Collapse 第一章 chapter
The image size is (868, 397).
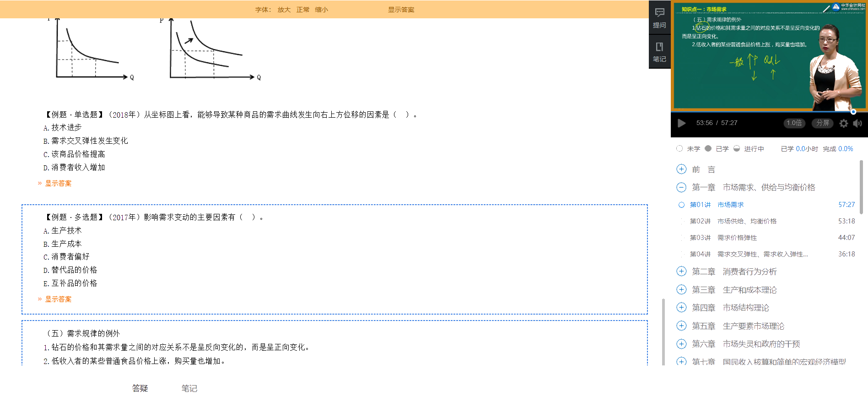coord(681,187)
